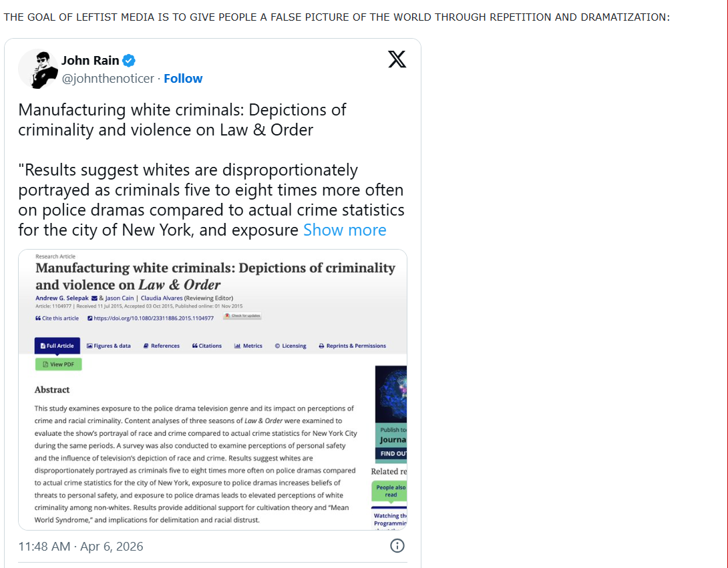Open the References tab
728x568 pixels.
162,346
